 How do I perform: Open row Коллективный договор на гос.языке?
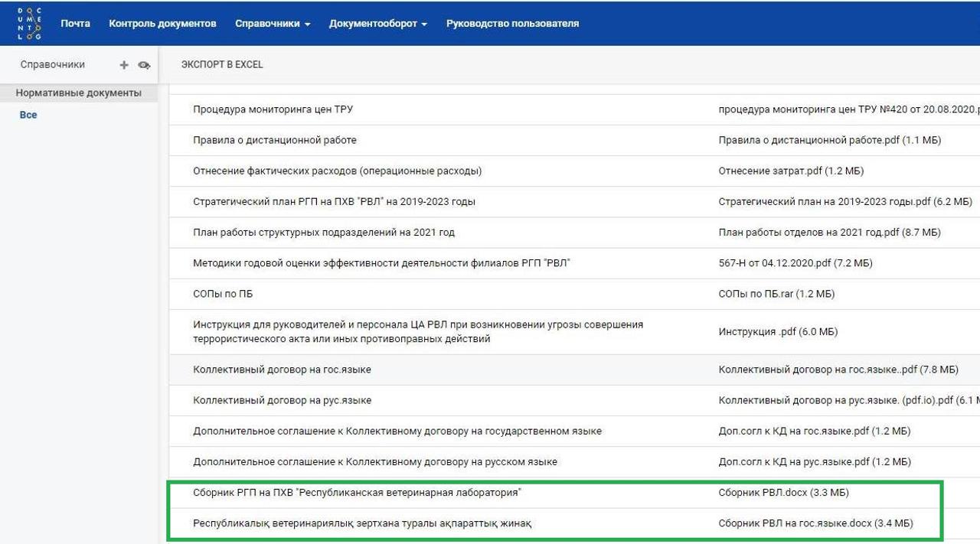(x=574, y=370)
